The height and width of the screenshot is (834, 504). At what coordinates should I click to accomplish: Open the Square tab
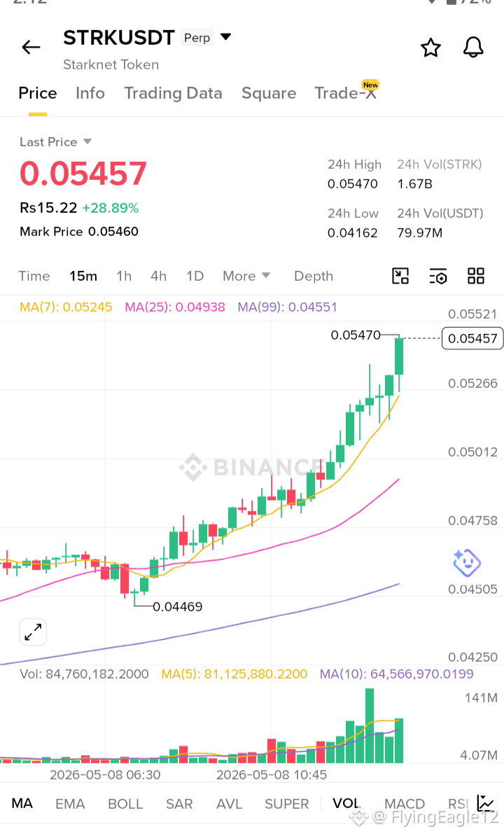(269, 93)
